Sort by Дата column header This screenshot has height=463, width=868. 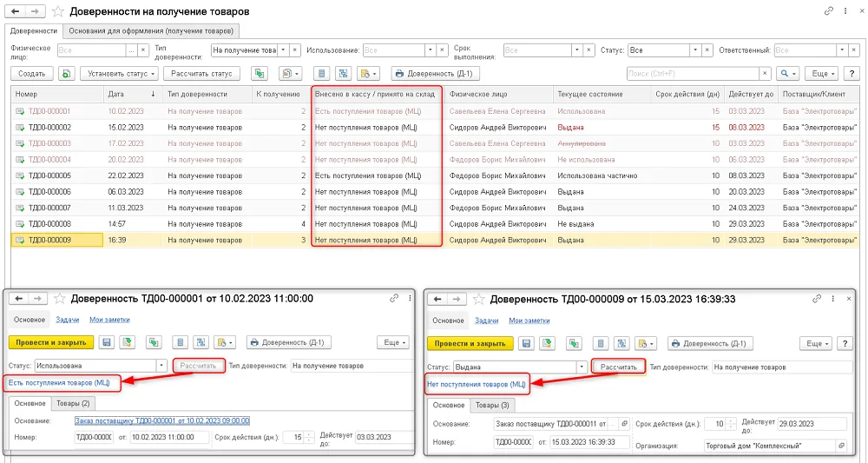tap(131, 94)
